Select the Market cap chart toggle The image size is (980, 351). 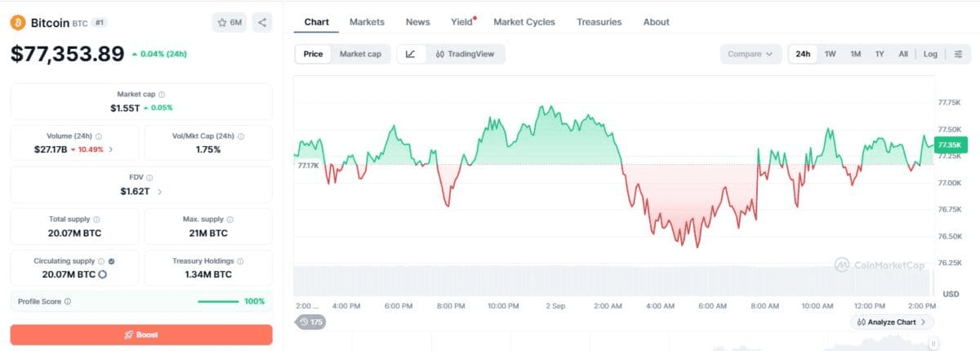(x=360, y=54)
